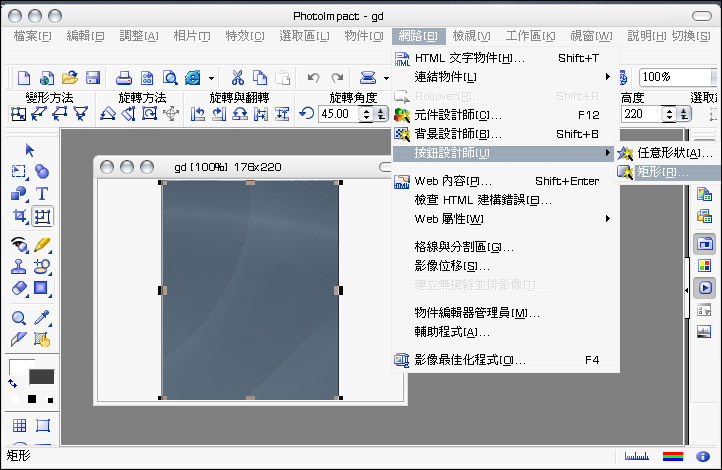Select the Pick arrow tool
This screenshot has width=722, height=470.
click(x=29, y=150)
